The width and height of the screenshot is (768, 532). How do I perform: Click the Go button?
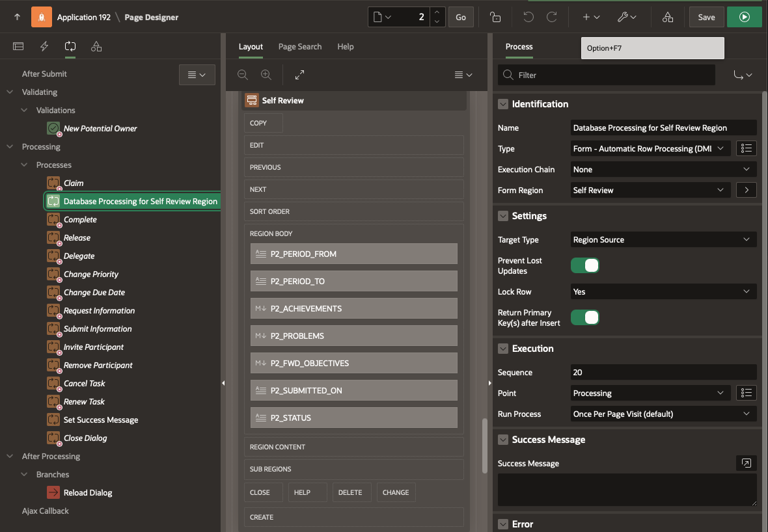460,18
